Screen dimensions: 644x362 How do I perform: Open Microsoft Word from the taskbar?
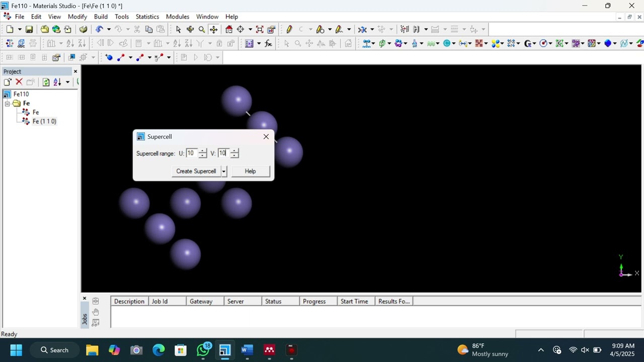tap(247, 350)
